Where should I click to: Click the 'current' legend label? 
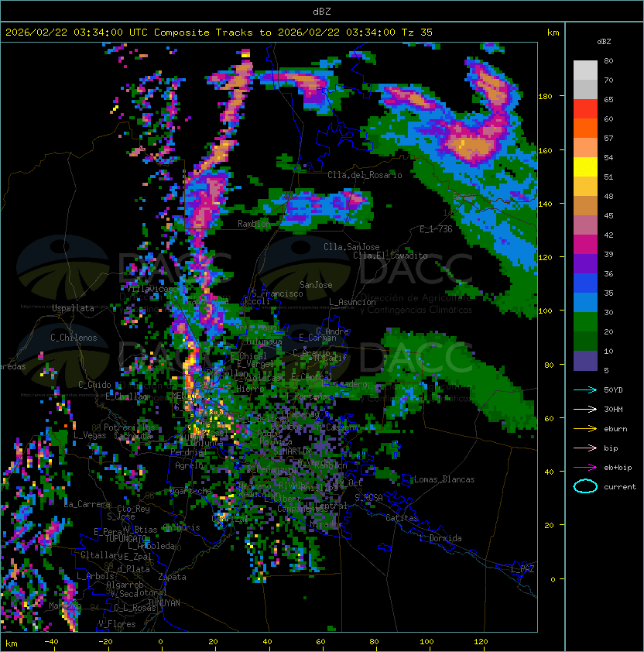[x=619, y=486]
